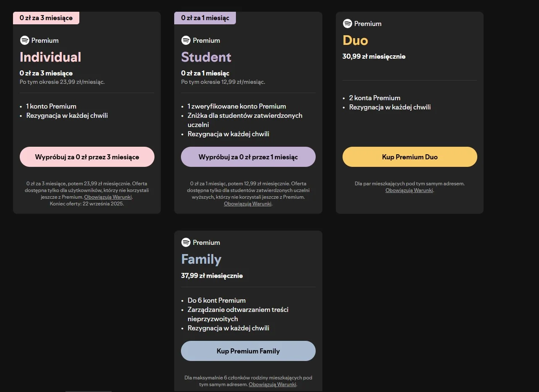Start the 3-month free Individual trial
Screen dimensions: 539x392
87,157
